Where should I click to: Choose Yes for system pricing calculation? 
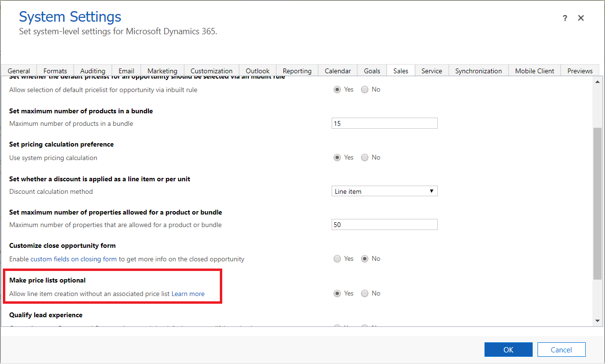(337, 158)
